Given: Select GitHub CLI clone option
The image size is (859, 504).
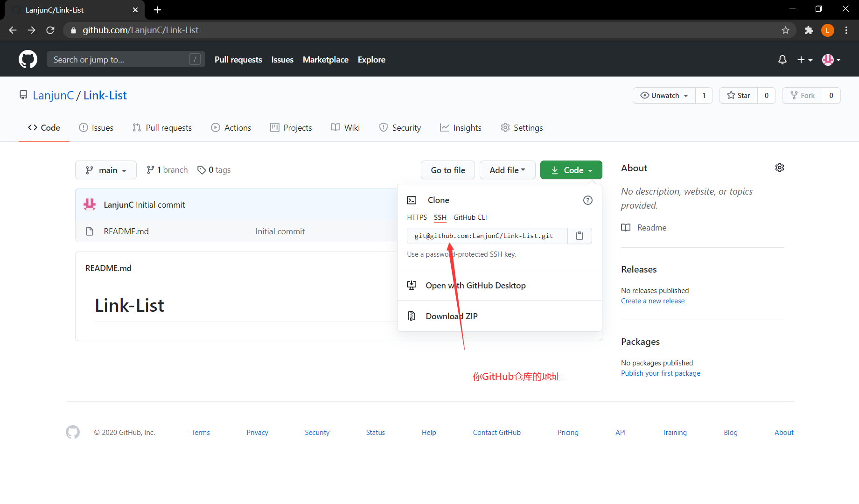Looking at the screenshot, I should point(470,217).
